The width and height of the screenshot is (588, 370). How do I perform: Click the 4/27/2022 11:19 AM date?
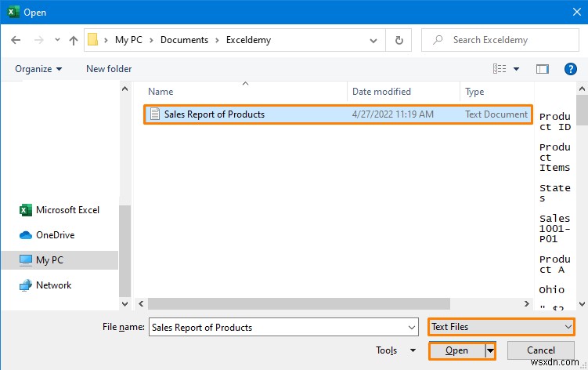(392, 114)
